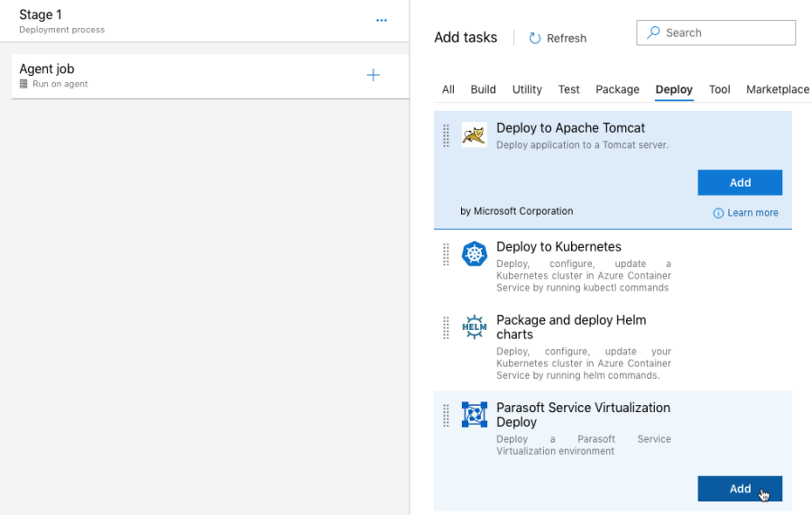Open Learn more link for Tomcat task

click(752, 213)
